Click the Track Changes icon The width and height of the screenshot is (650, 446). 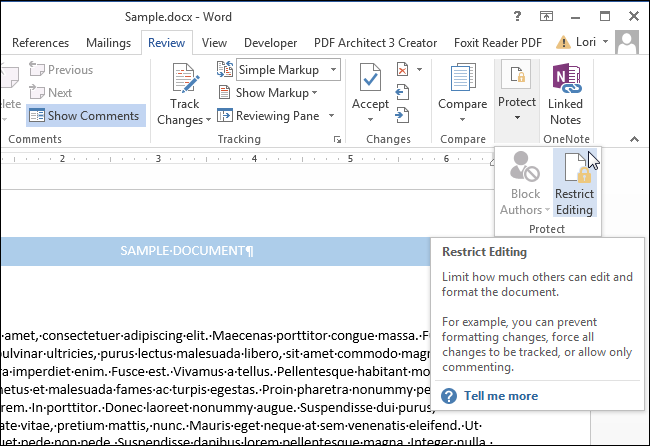[185, 80]
